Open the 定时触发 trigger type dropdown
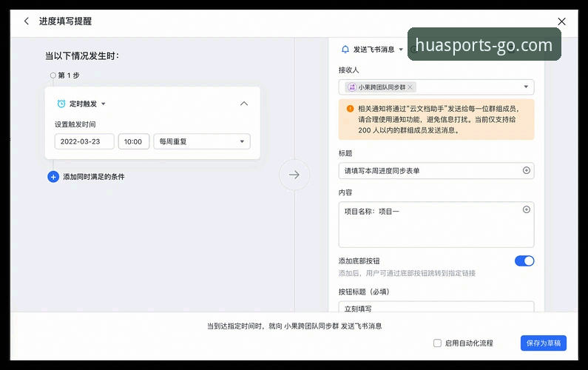 click(104, 104)
